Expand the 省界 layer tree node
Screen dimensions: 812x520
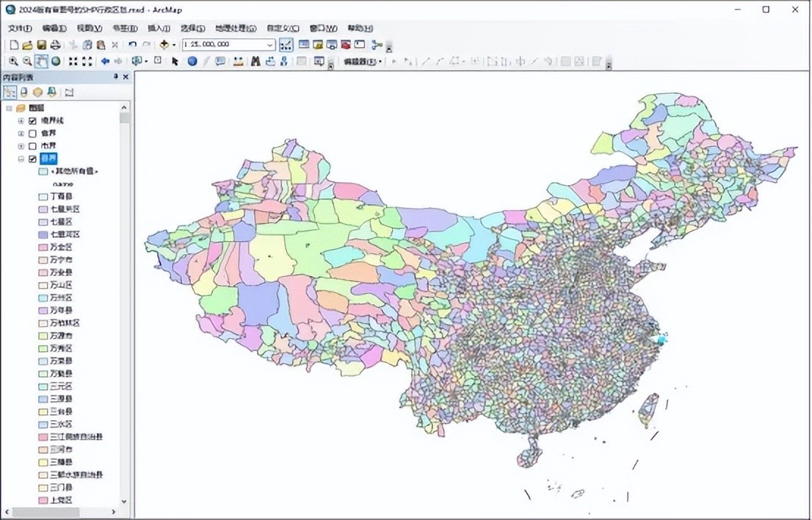21,134
